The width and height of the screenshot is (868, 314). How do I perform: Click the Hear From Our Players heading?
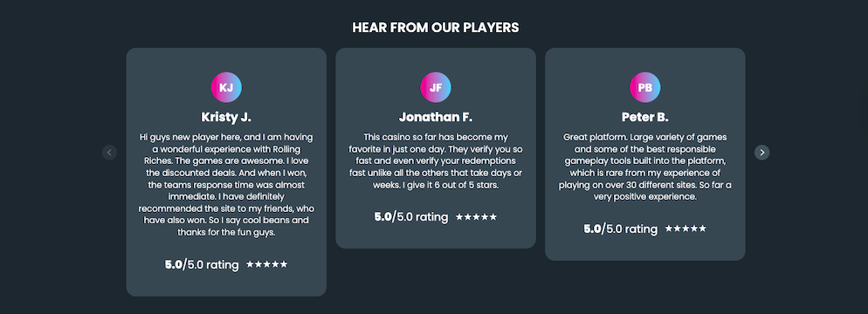coord(436,28)
